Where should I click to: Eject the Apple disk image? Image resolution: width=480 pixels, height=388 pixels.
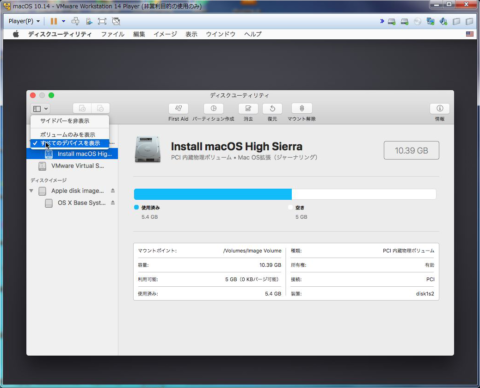click(113, 191)
